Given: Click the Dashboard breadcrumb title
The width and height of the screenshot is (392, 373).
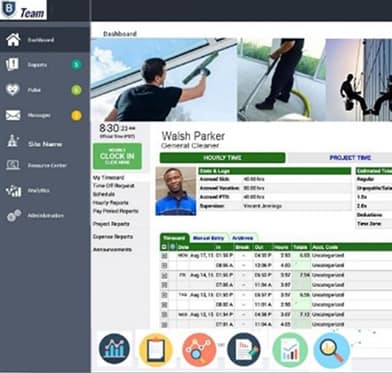Looking at the screenshot, I should click(x=120, y=34).
